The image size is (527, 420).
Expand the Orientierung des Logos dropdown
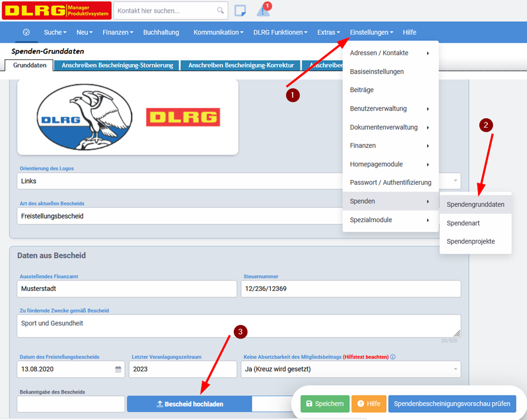point(456,180)
